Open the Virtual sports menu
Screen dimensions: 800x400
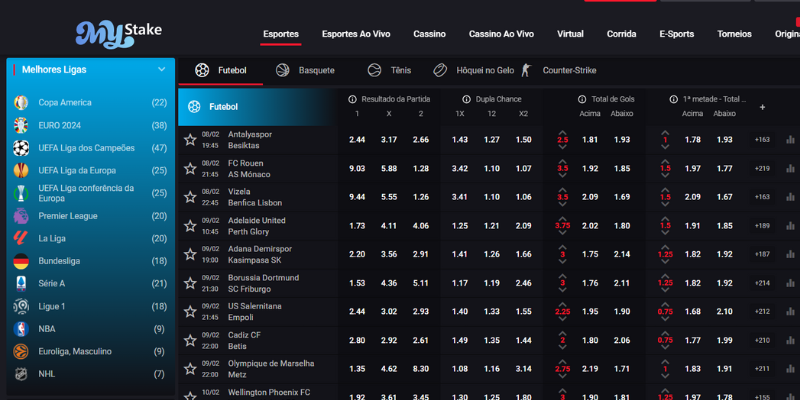click(x=570, y=34)
